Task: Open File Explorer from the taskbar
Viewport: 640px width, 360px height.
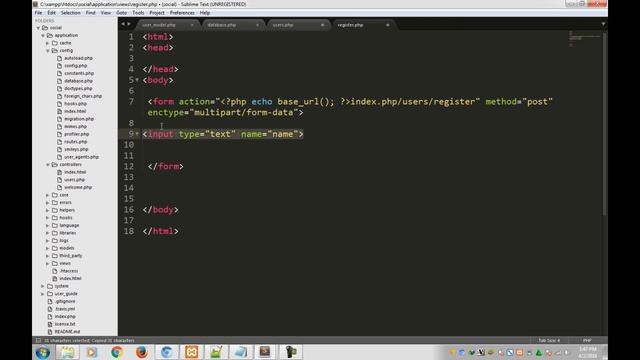Action: point(68,352)
